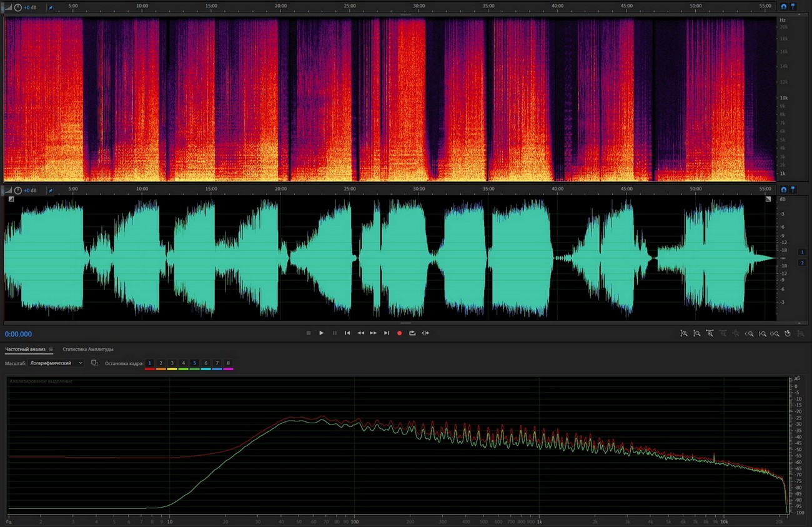The image size is (812, 527).
Task: Toggle loop playback icon
Action: 412,333
